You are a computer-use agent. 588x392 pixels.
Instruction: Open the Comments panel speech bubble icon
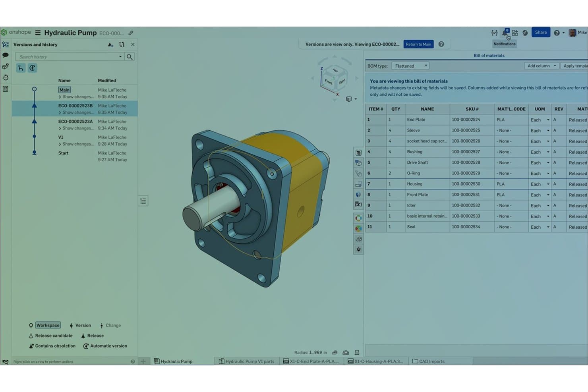coord(6,55)
